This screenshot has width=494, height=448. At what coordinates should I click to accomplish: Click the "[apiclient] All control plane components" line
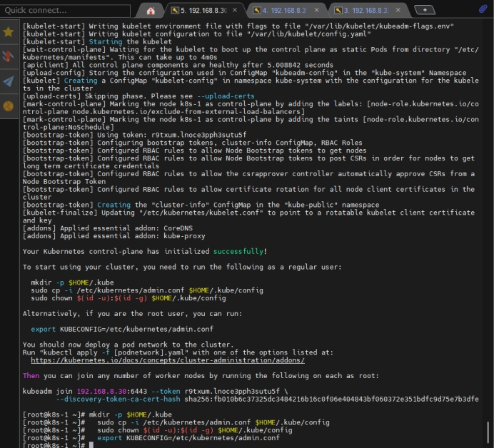[x=178, y=65]
